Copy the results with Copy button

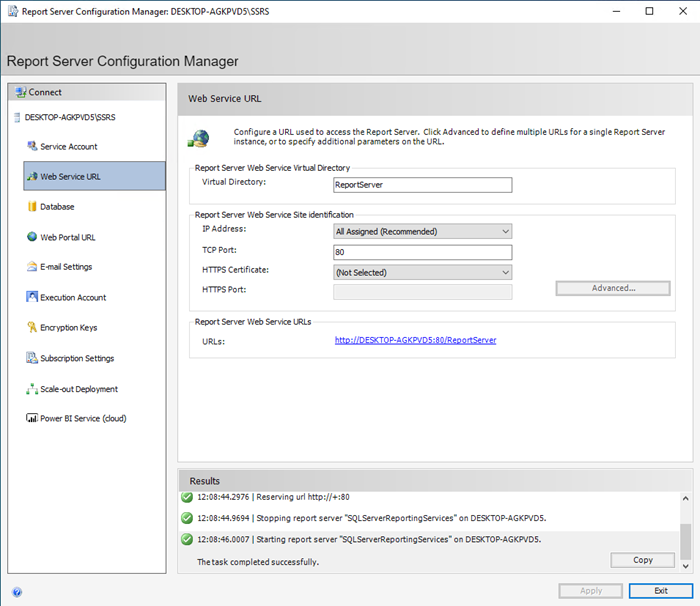point(642,560)
